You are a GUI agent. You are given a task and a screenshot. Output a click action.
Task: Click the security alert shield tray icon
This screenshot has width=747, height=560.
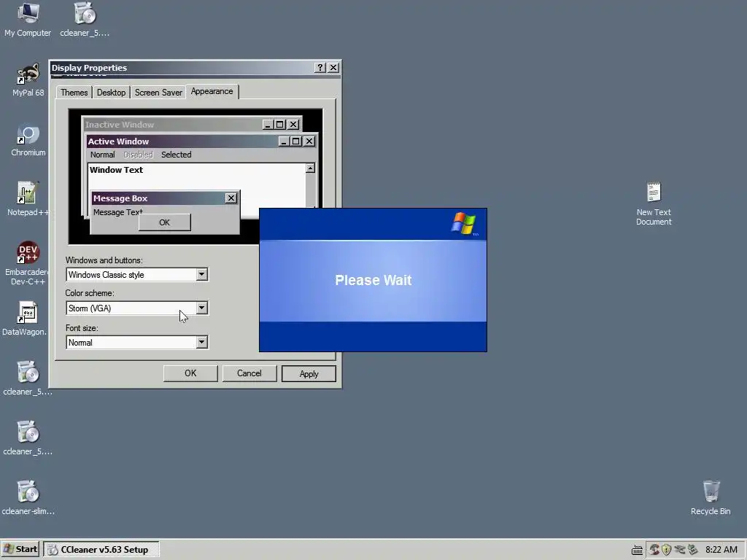pos(667,550)
